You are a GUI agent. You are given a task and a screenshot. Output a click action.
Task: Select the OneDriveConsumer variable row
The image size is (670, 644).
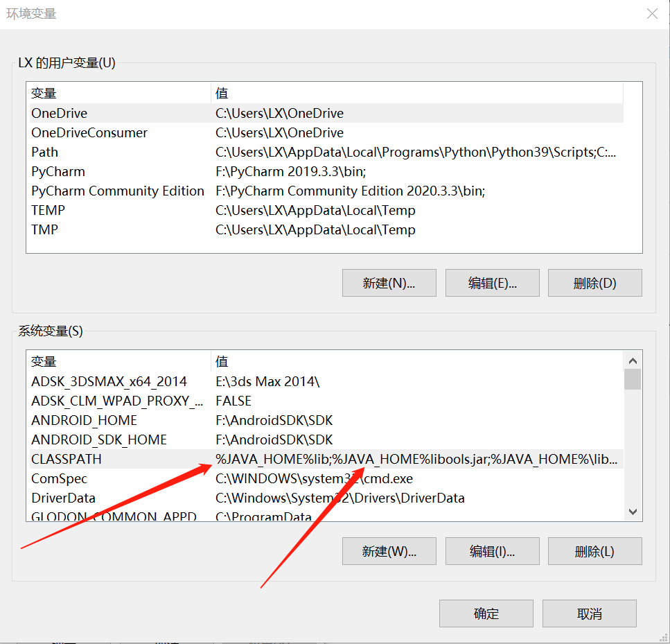(x=326, y=132)
